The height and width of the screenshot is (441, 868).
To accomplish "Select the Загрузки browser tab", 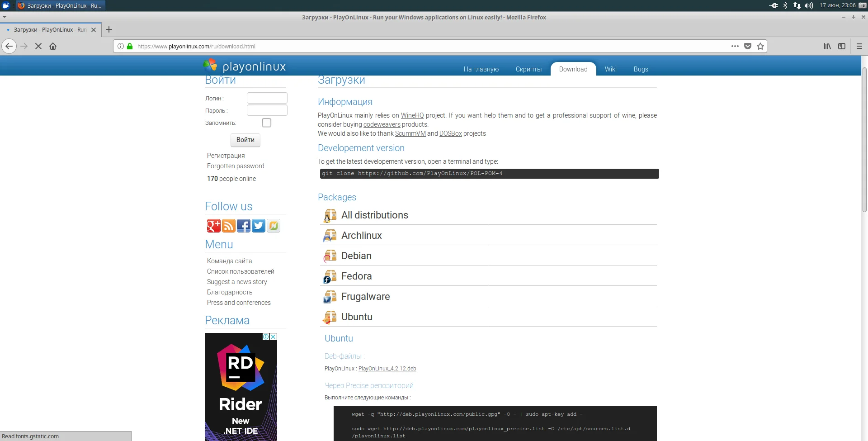I will [x=51, y=30].
